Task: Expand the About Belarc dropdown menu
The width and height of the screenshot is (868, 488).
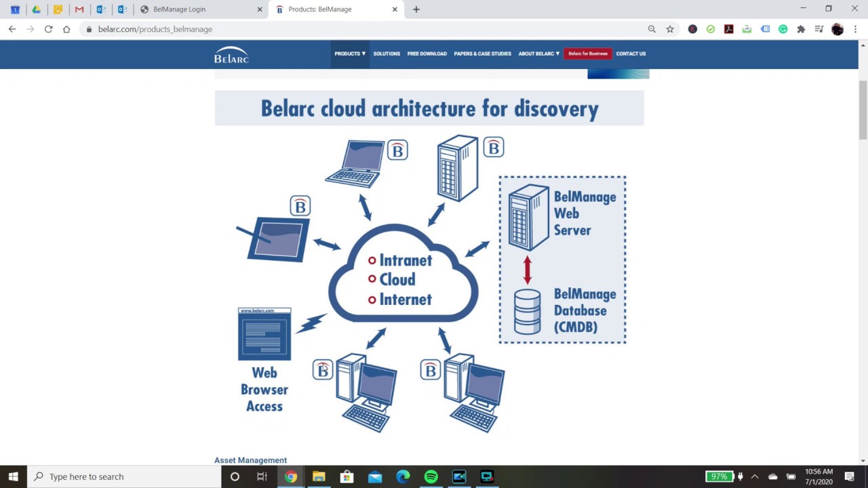Action: pos(539,54)
